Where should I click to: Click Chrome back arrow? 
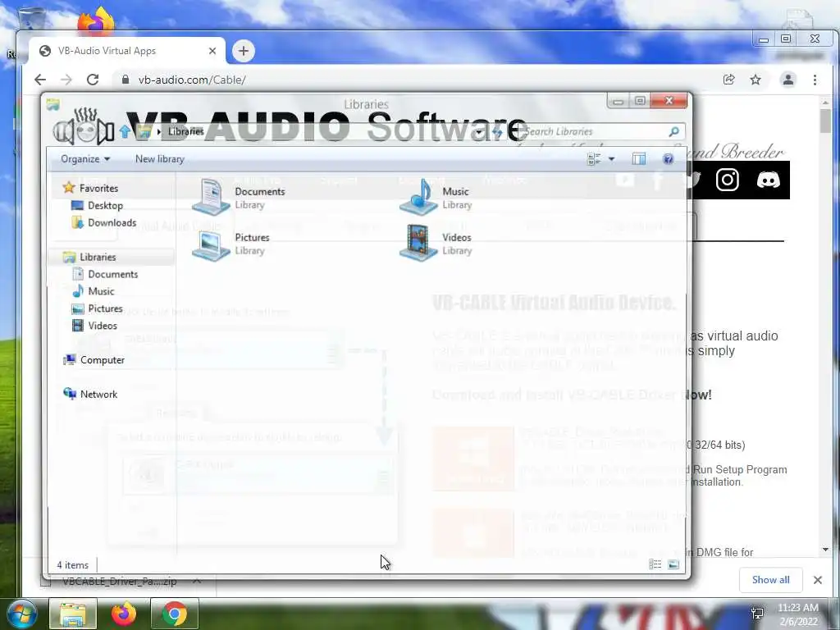click(40, 80)
